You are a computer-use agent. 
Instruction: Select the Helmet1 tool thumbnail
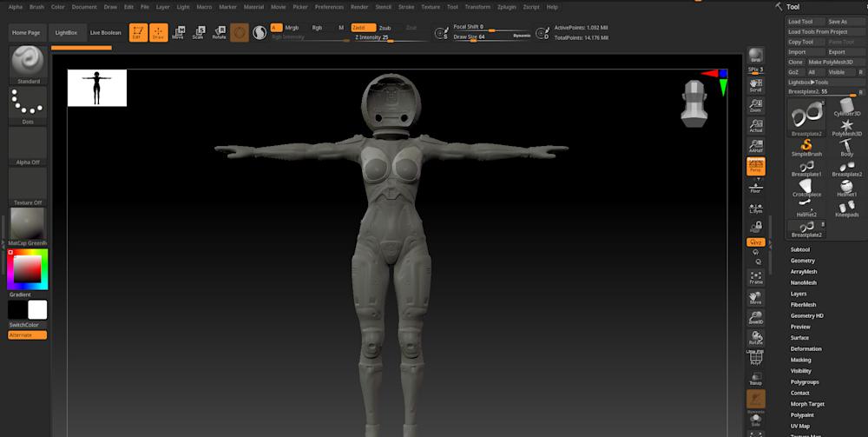(846, 186)
